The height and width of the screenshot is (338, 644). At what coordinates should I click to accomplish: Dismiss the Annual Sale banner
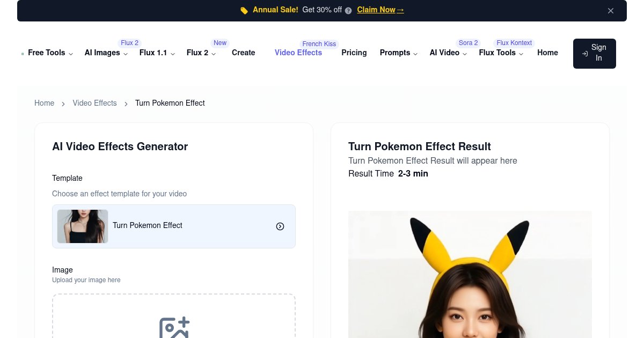[x=611, y=11]
